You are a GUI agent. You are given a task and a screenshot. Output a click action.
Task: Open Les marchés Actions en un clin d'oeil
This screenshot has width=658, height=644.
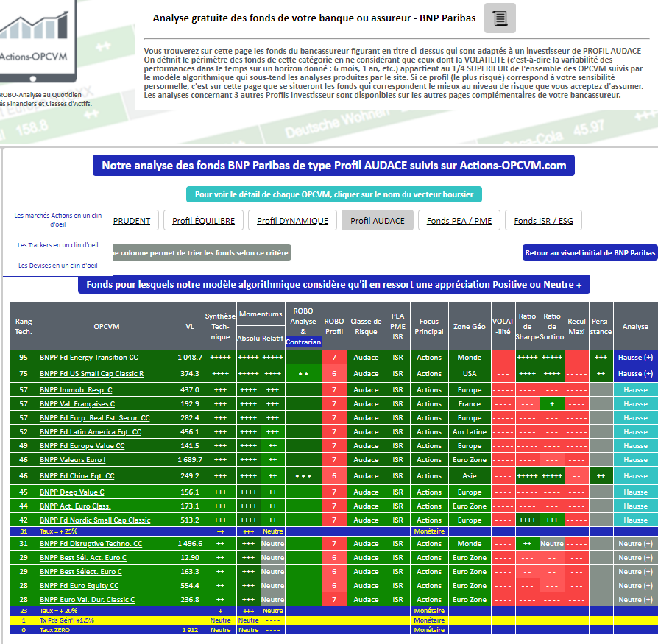(x=58, y=220)
